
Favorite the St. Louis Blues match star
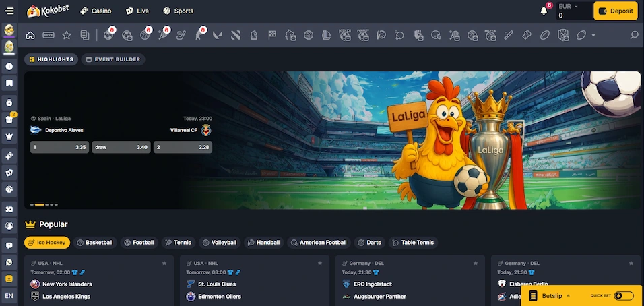click(320, 263)
